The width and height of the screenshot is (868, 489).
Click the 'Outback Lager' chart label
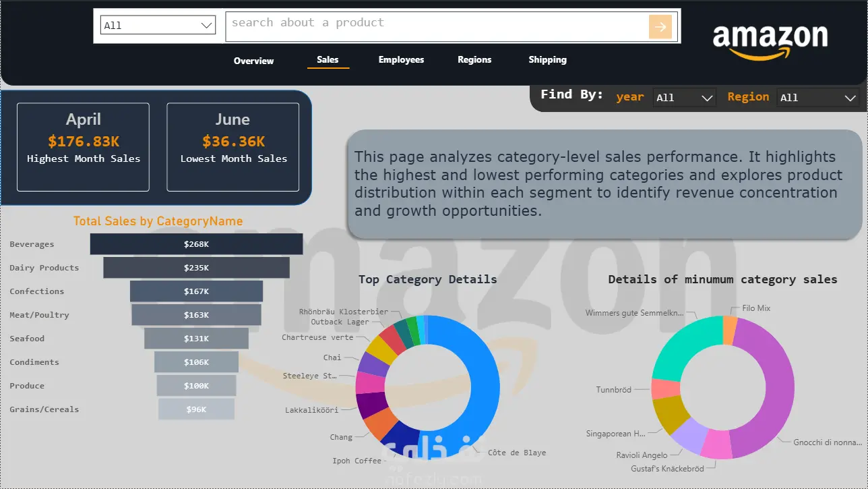click(340, 322)
